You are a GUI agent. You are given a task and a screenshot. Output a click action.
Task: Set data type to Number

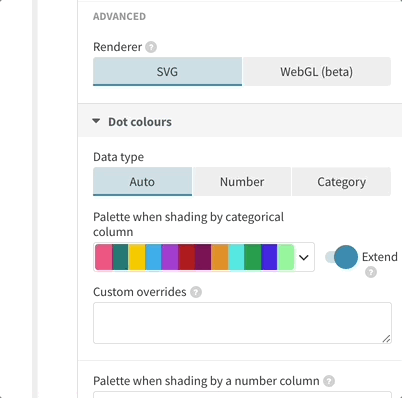coord(242,182)
